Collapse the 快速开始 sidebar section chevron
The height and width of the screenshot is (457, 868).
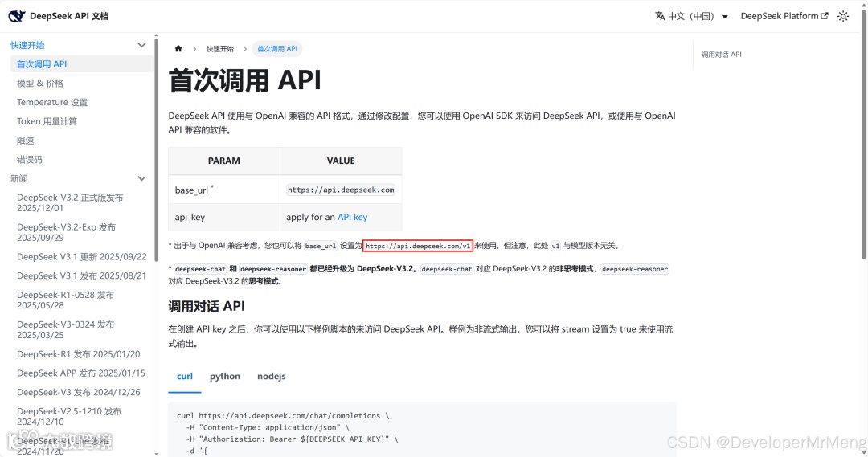coord(141,45)
